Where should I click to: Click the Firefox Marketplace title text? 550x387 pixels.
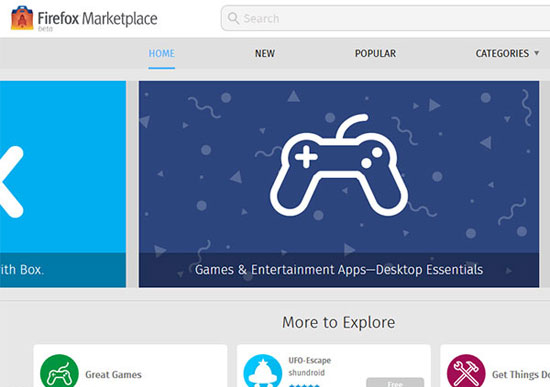coord(98,18)
